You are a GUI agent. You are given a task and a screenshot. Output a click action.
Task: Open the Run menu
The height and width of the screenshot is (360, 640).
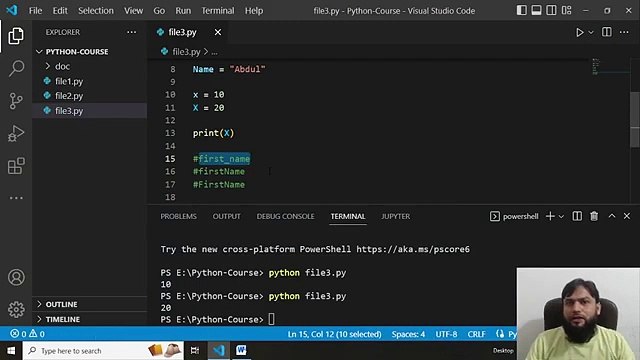[x=183, y=11]
